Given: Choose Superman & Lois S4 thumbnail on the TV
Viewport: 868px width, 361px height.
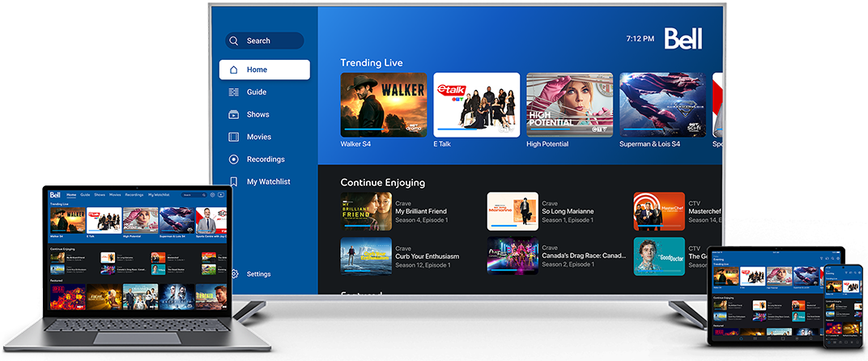Looking at the screenshot, I should point(662,105).
